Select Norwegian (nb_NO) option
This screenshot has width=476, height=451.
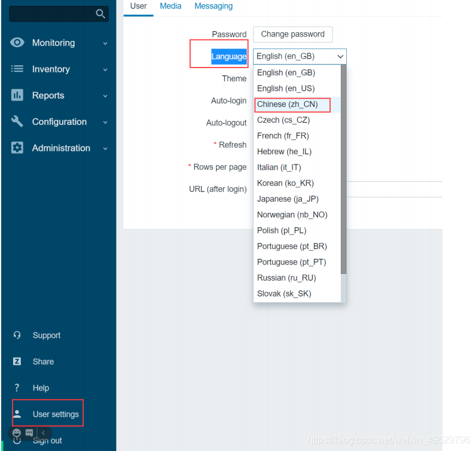[x=297, y=215]
